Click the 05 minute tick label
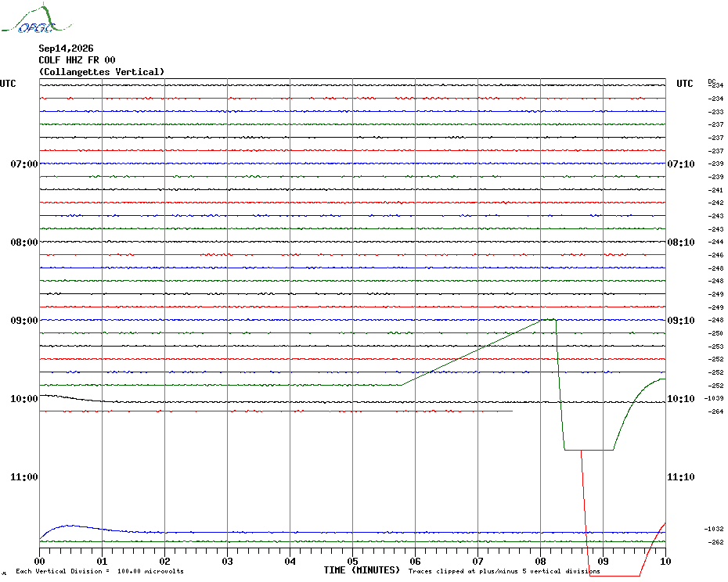 [x=352, y=562]
